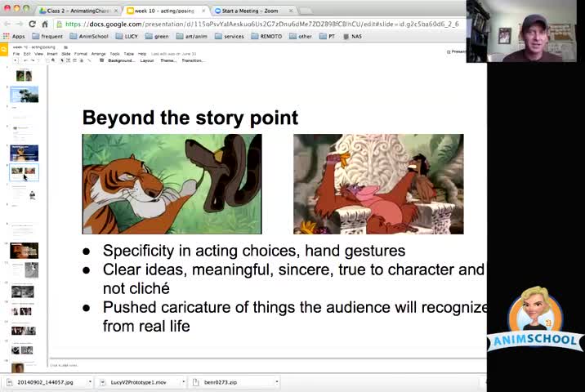Open the NAS bookmark
This screenshot has width=585, height=392.
click(x=353, y=36)
